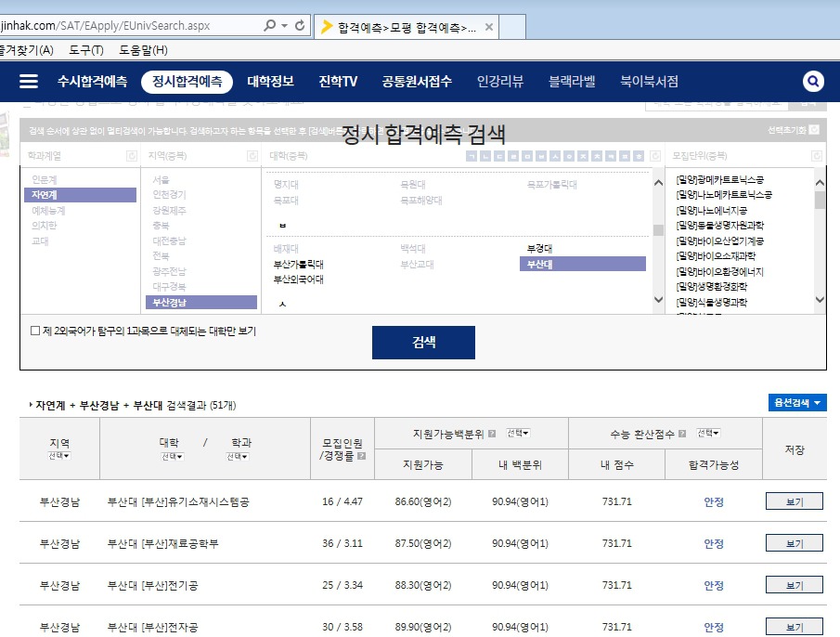The image size is (840, 637).
Task: Click help icon beside 모집인원/경쟁률 header
Action: 361,456
